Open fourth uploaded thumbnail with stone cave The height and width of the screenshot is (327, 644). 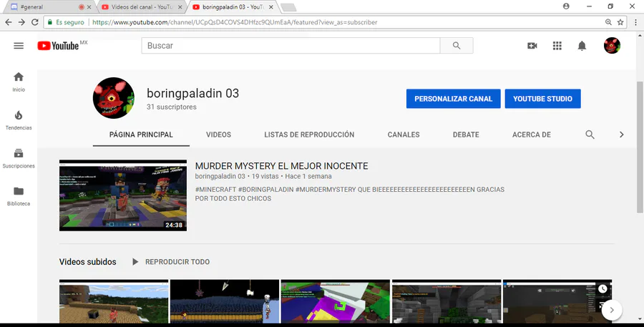[x=447, y=301]
